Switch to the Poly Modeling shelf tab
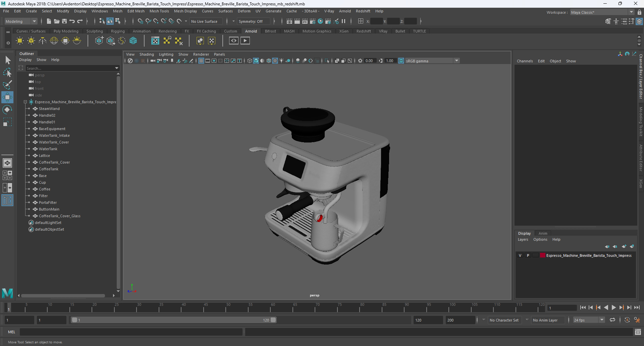Screen dimensions: 644x346 tap(66, 31)
